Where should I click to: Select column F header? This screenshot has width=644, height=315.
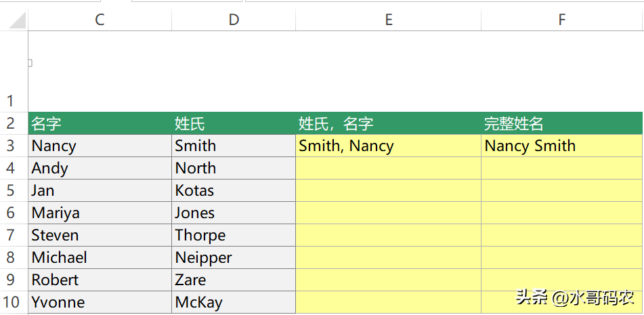(562, 19)
